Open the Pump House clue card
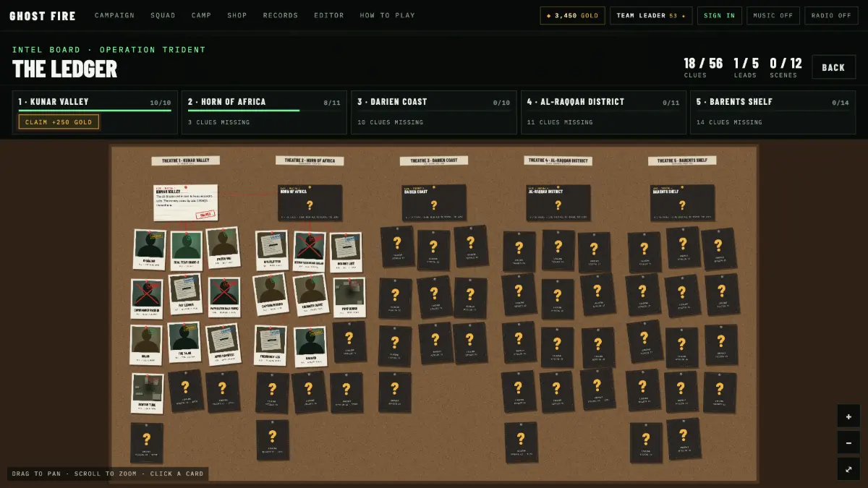Screen dimensions: 868x488 pyautogui.click(x=349, y=296)
